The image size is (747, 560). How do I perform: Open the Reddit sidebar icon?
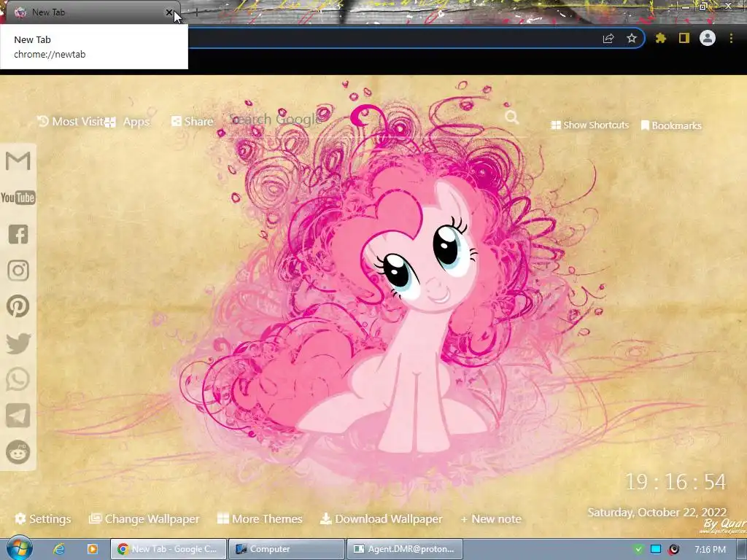[18, 452]
